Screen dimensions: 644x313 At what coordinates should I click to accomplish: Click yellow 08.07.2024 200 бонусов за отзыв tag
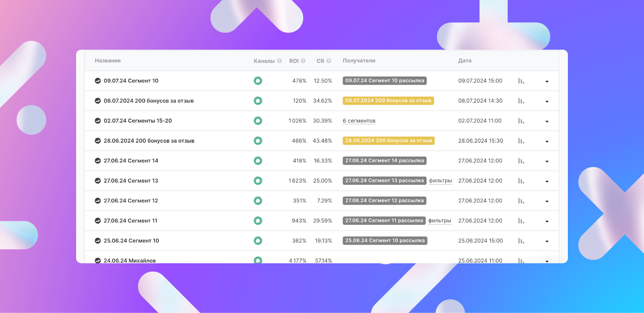coord(388,101)
